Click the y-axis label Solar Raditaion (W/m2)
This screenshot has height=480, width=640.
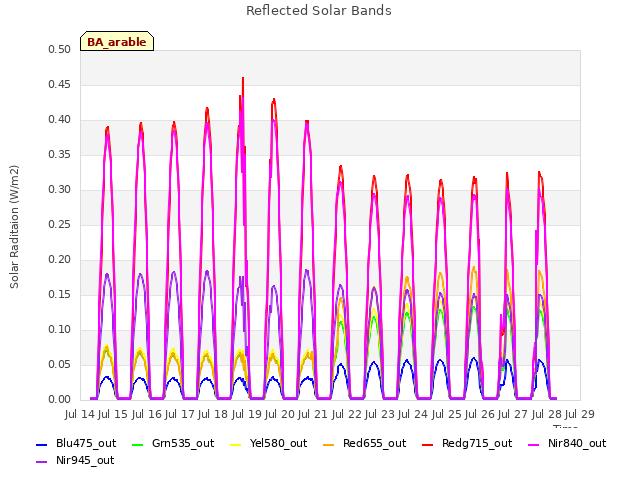14,227
